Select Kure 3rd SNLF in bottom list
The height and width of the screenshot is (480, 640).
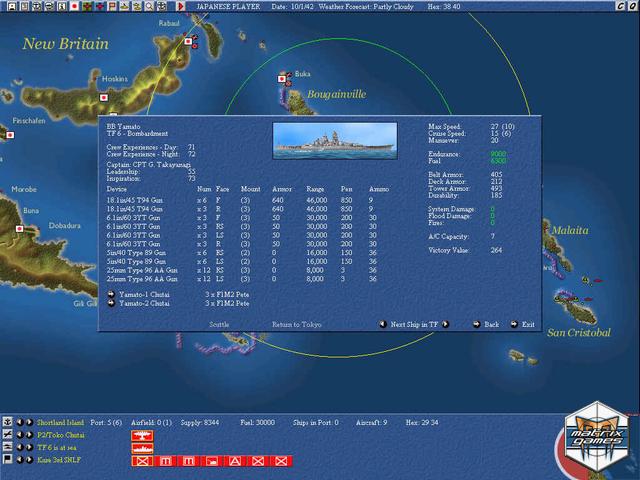pyautogui.click(x=59, y=459)
